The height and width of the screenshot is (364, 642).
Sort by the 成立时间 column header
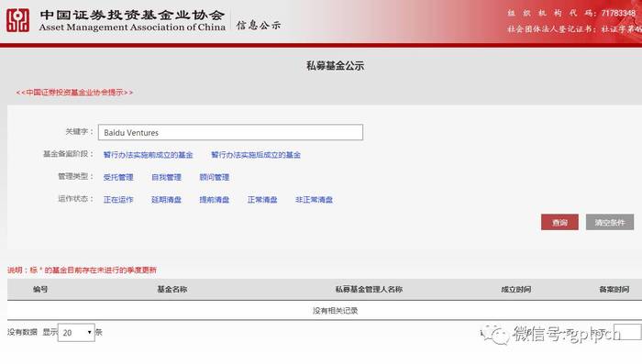click(515, 290)
